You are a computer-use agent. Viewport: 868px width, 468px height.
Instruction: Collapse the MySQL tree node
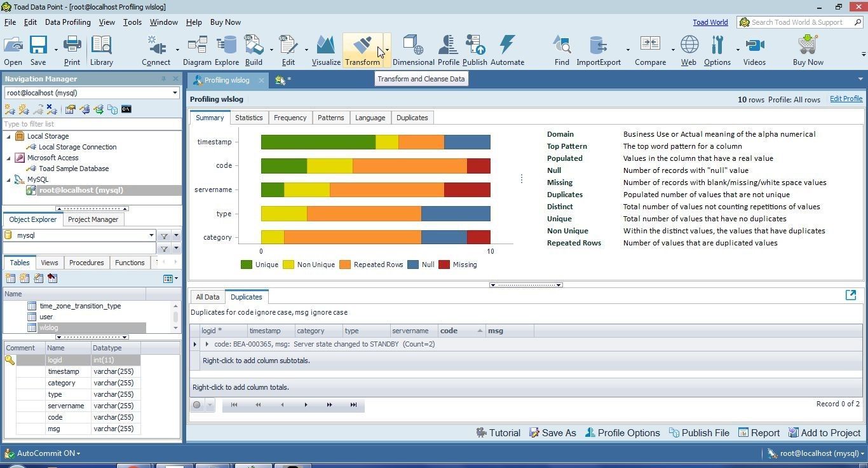9,179
